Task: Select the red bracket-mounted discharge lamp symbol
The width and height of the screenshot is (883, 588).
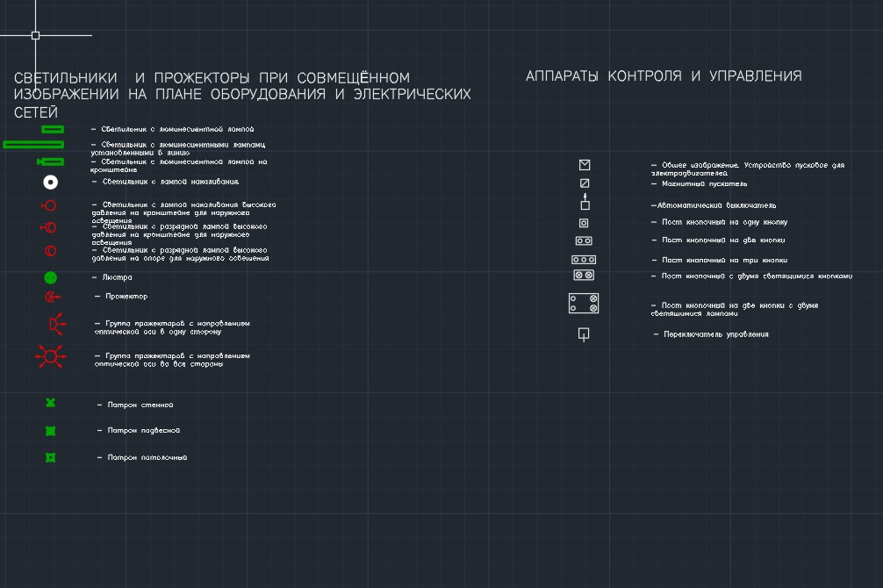Action: coord(48,227)
